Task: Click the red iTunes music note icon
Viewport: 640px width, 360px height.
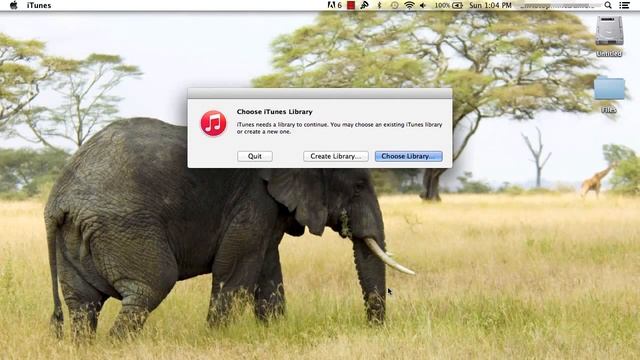Action: coord(213,123)
